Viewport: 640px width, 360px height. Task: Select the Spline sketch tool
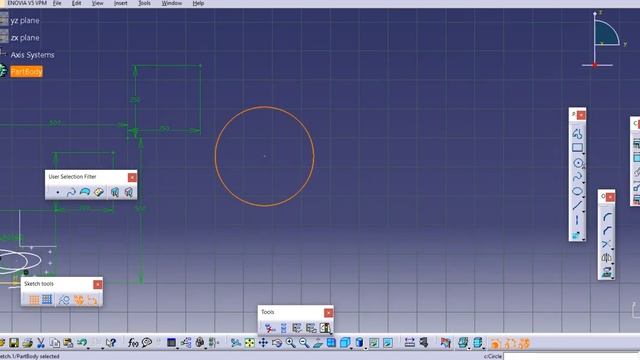point(577,177)
